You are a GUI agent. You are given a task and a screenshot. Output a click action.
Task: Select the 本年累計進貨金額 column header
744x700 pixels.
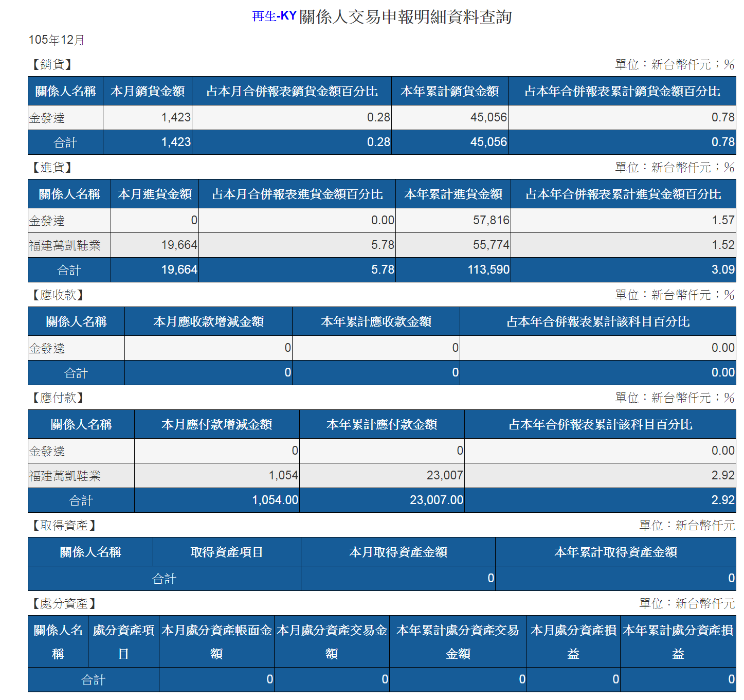pos(453,194)
